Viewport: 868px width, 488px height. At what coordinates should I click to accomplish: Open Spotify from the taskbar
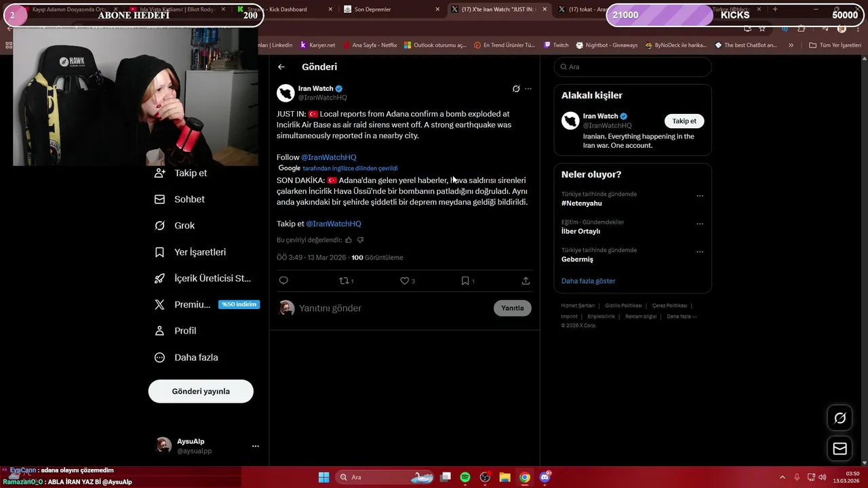(x=465, y=477)
